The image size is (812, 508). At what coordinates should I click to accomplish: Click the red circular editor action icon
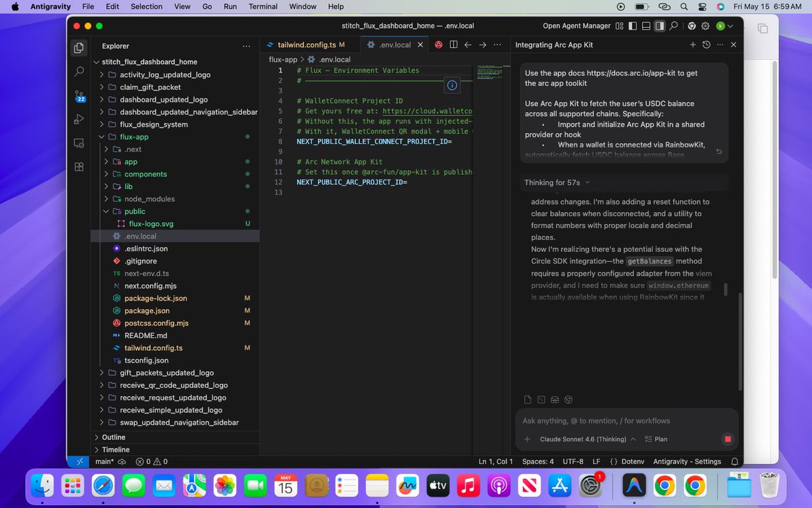pos(438,45)
